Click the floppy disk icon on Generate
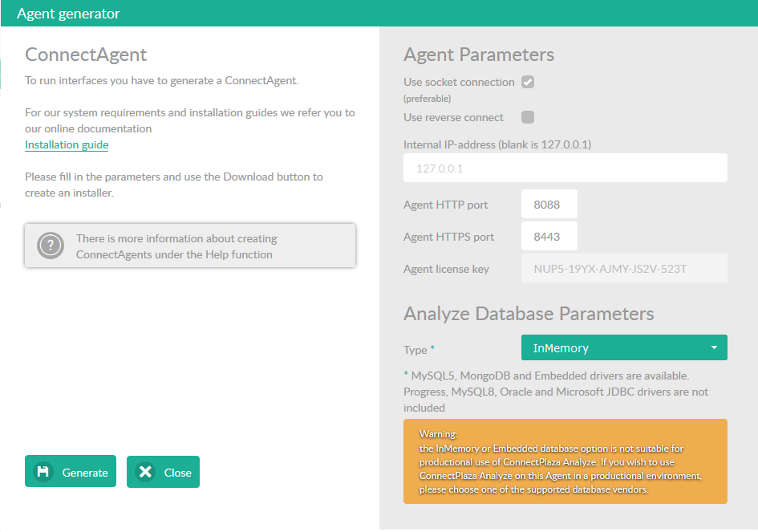 [x=43, y=472]
